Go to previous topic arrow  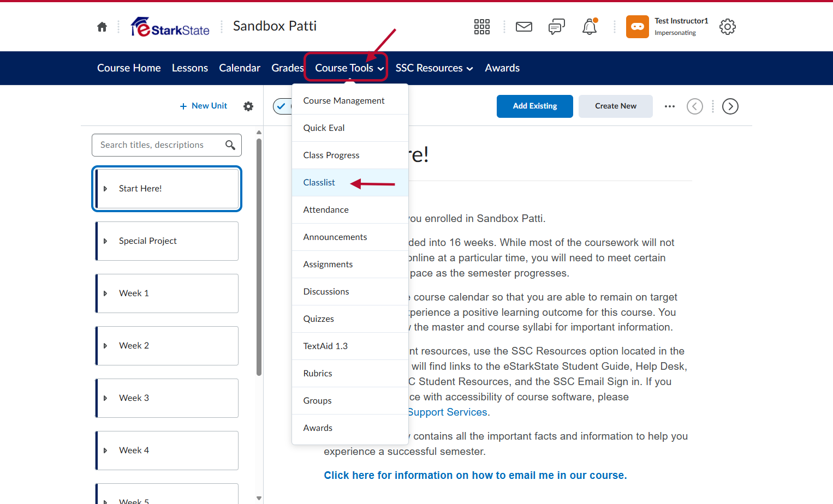point(695,106)
